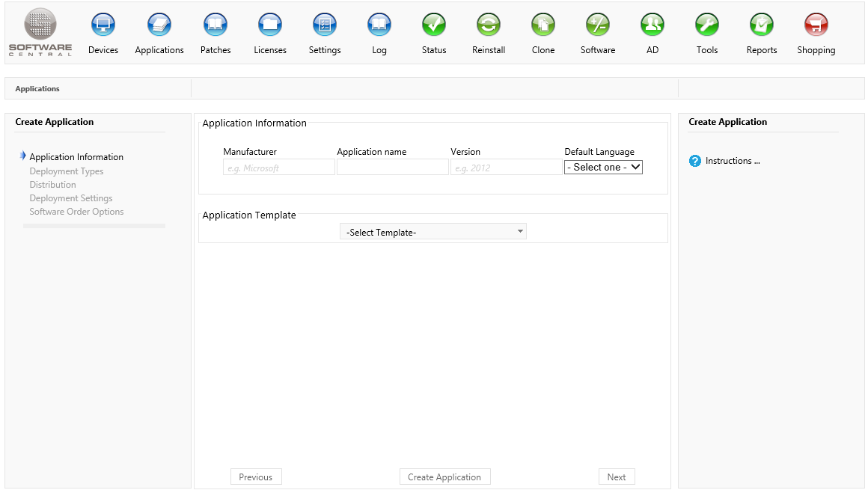Click the Manufacturer input field
The height and width of the screenshot is (493, 868).
(x=279, y=168)
